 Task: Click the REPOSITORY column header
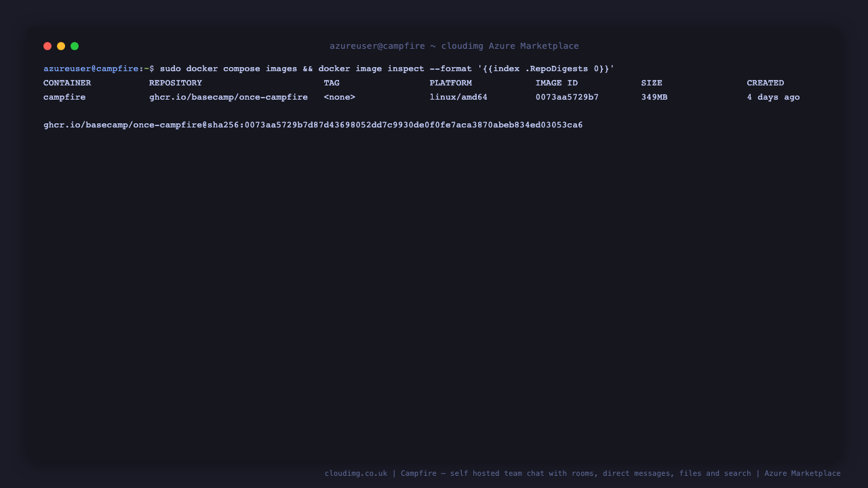pyautogui.click(x=176, y=83)
